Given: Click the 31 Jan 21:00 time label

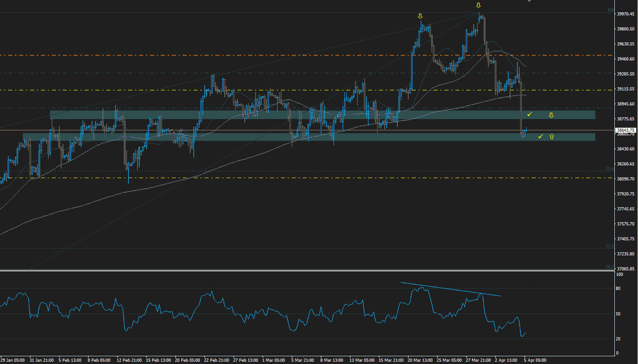Looking at the screenshot, I should pos(40,360).
